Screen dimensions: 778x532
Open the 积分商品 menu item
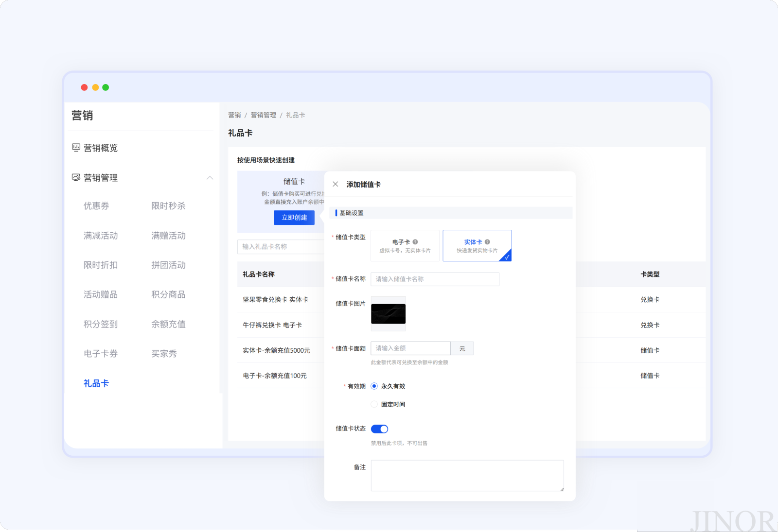[168, 294]
